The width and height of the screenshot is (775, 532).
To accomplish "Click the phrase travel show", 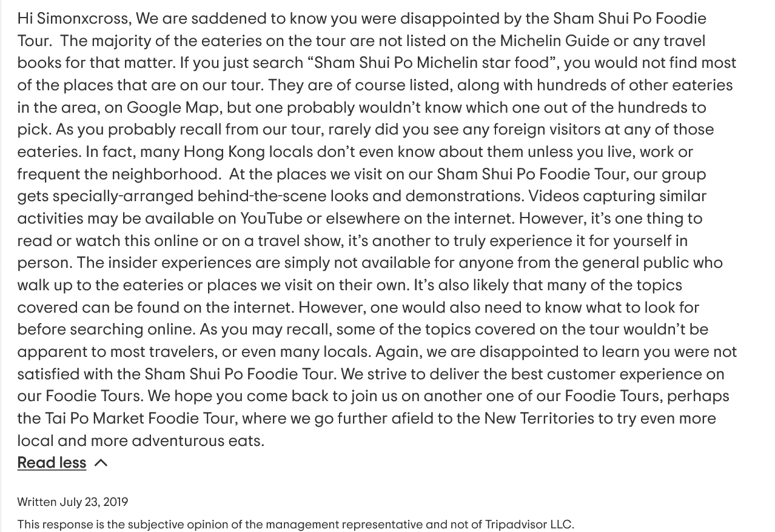I will click(x=300, y=241).
